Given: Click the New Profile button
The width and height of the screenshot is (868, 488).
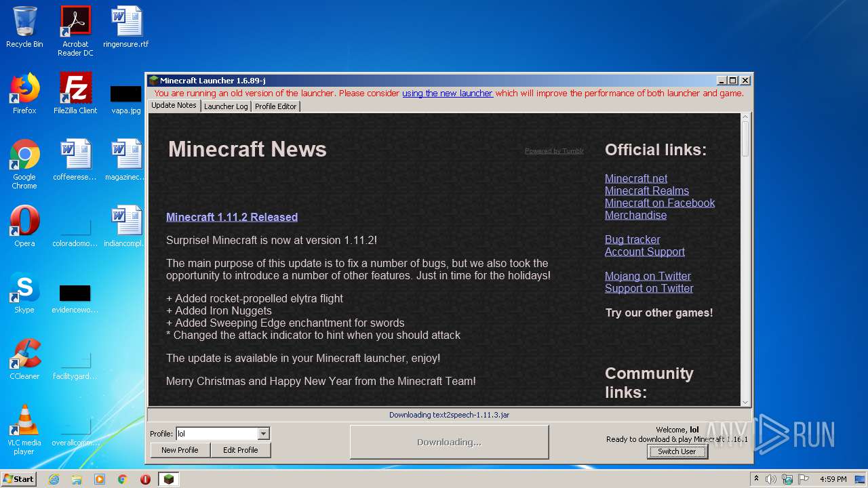Looking at the screenshot, I should [180, 450].
